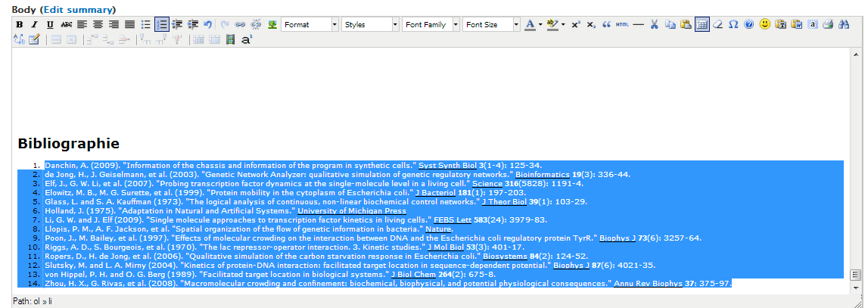Open the Format dropdown

point(334,25)
